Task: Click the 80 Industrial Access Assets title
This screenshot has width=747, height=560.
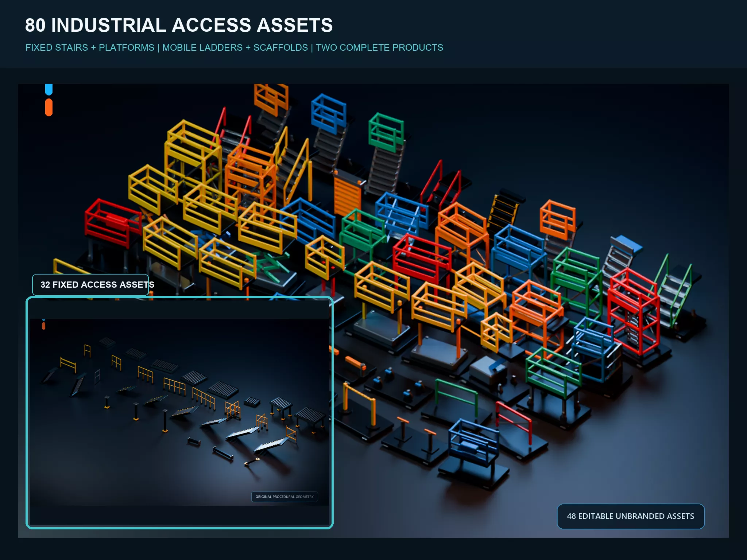Action: (179, 25)
